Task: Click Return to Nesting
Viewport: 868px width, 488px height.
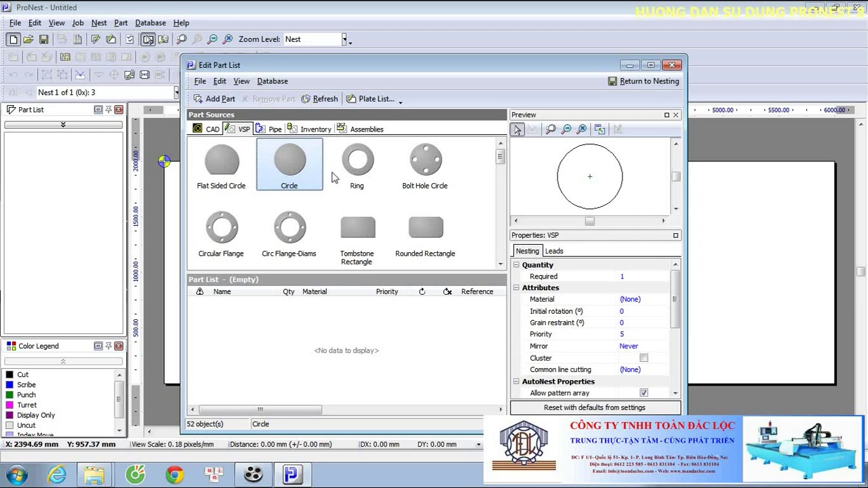Action: [x=644, y=81]
